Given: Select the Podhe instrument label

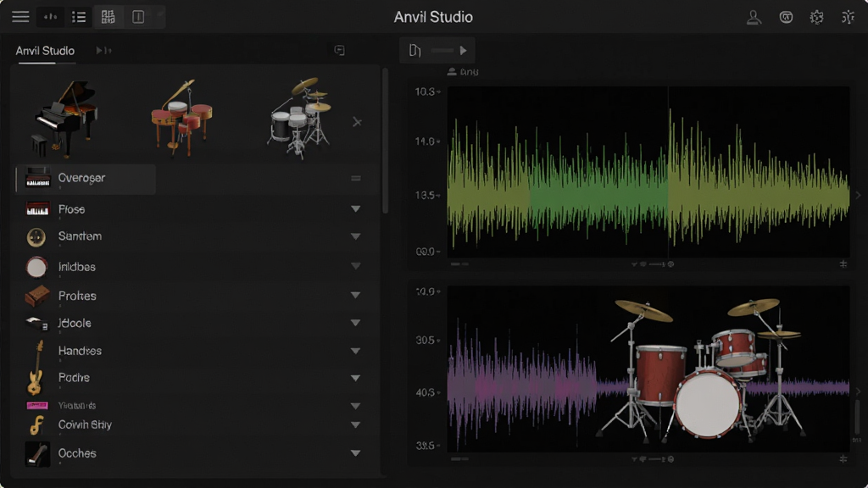Looking at the screenshot, I should (74, 377).
